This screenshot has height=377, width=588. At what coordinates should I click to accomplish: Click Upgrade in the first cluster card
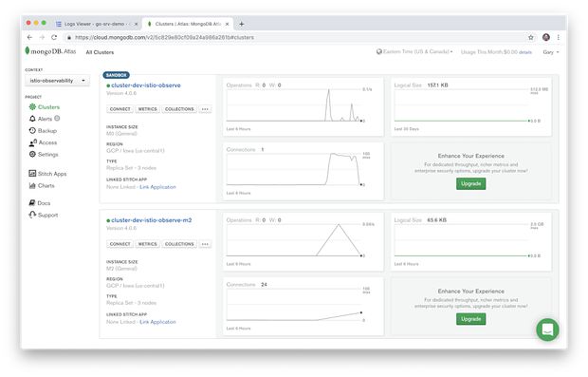(470, 183)
